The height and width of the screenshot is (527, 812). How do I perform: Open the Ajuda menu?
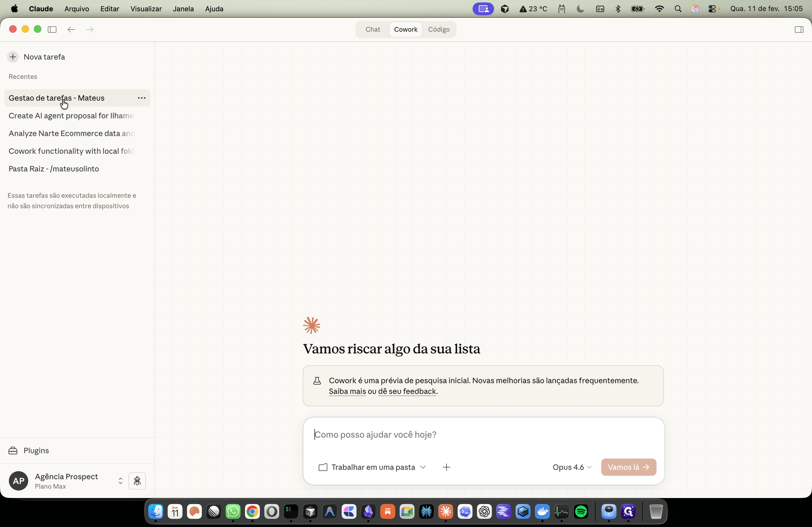tap(214, 9)
